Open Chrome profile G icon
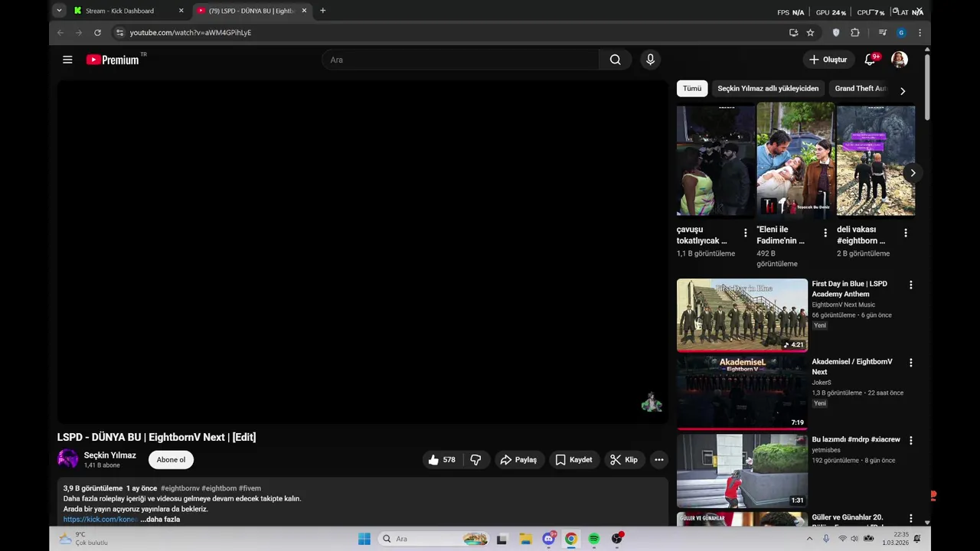The height and width of the screenshot is (551, 980). pos(901,33)
